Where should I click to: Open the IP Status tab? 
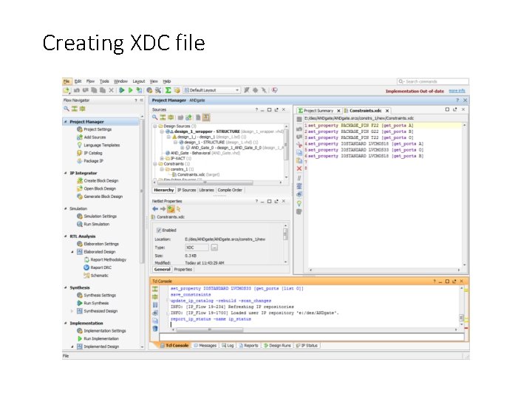(x=307, y=345)
